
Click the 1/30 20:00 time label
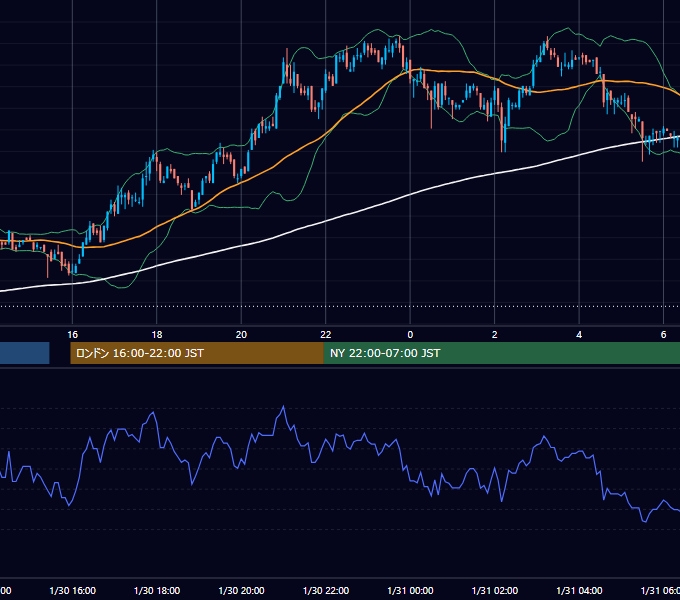(x=241, y=590)
